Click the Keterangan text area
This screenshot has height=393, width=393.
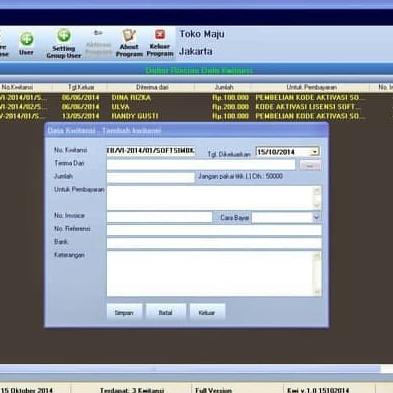pyautogui.click(x=210, y=274)
